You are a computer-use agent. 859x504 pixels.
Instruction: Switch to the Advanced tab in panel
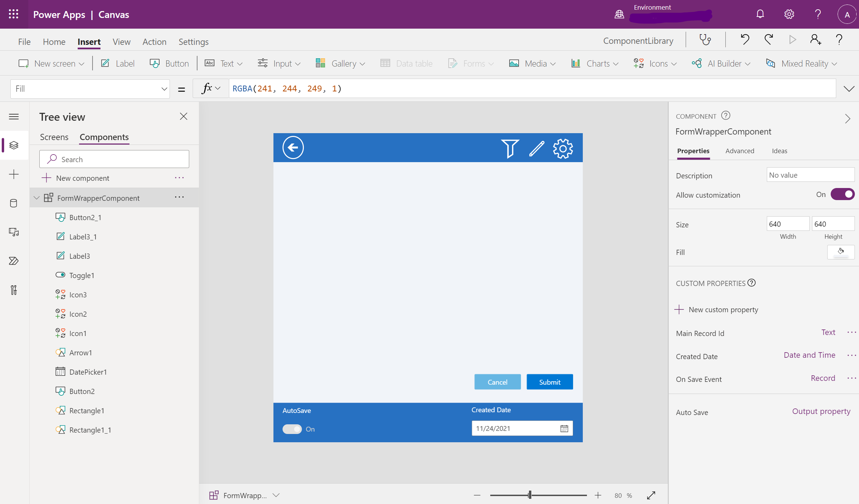(740, 150)
